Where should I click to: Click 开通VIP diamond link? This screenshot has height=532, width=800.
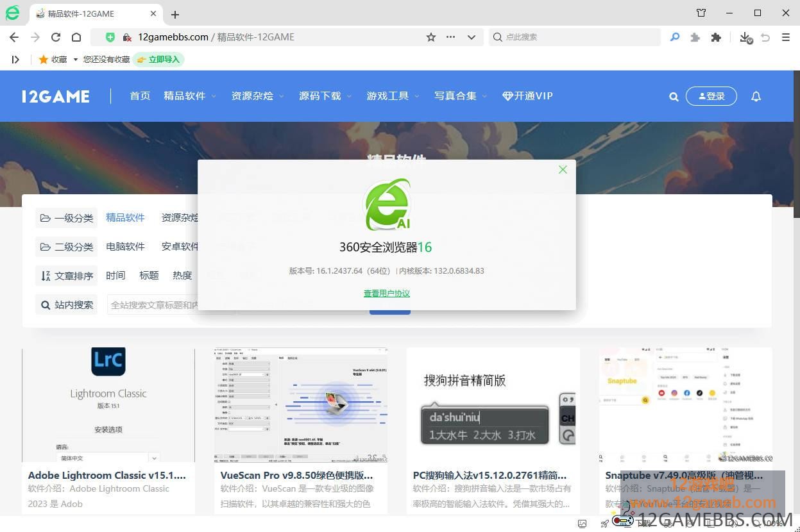coord(527,96)
